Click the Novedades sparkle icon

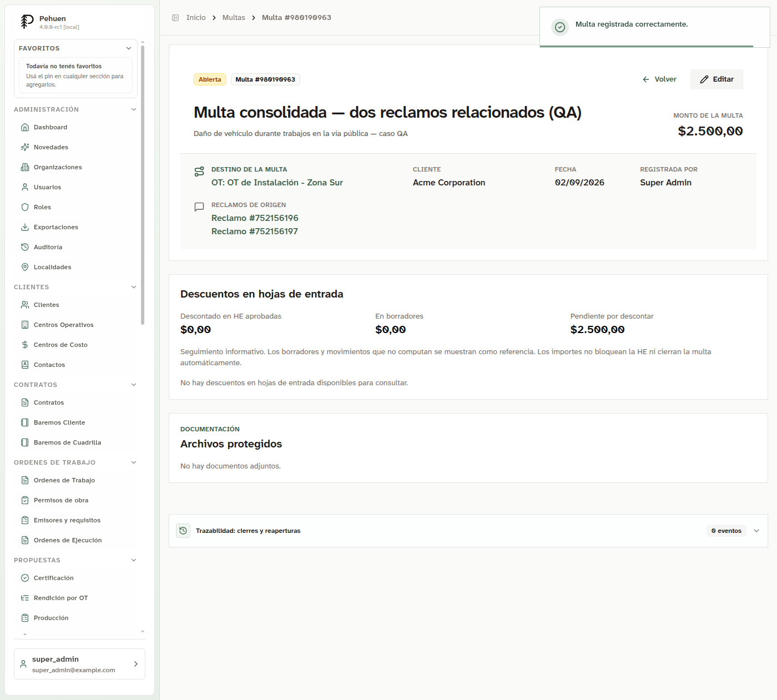click(x=25, y=147)
